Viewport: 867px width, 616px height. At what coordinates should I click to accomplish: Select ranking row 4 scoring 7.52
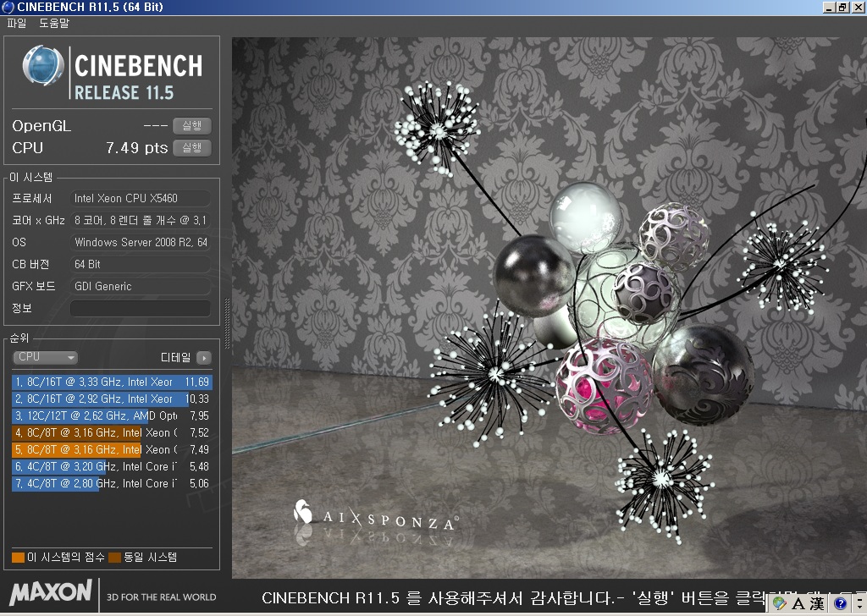click(x=113, y=433)
